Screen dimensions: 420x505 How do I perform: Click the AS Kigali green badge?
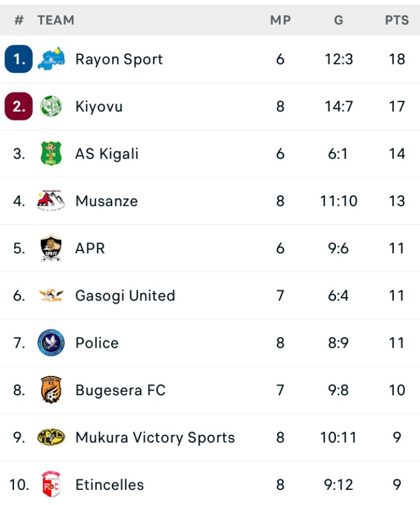point(51,154)
